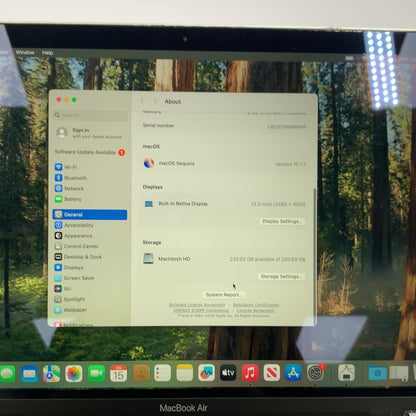Open the Help menu in the menu bar
The width and height of the screenshot is (416, 416).
click(x=47, y=53)
